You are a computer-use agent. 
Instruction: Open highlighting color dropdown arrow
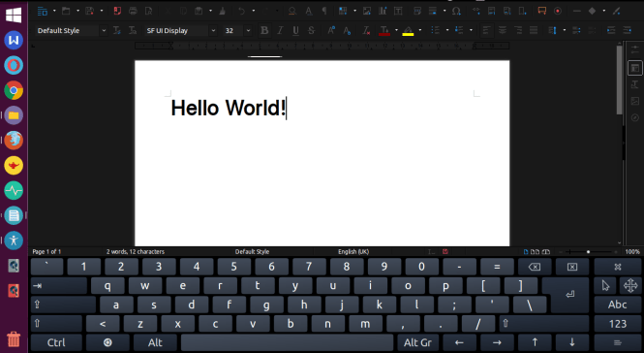click(419, 30)
